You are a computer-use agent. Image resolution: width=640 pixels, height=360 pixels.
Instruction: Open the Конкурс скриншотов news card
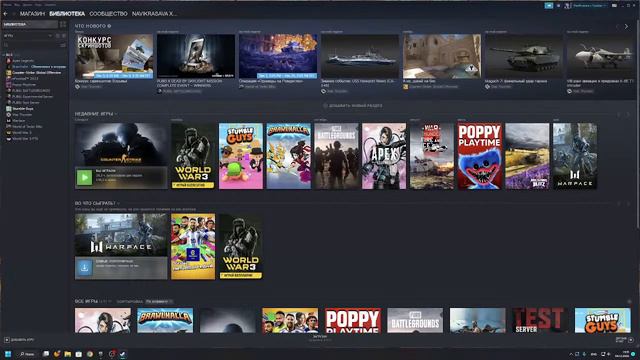114,56
